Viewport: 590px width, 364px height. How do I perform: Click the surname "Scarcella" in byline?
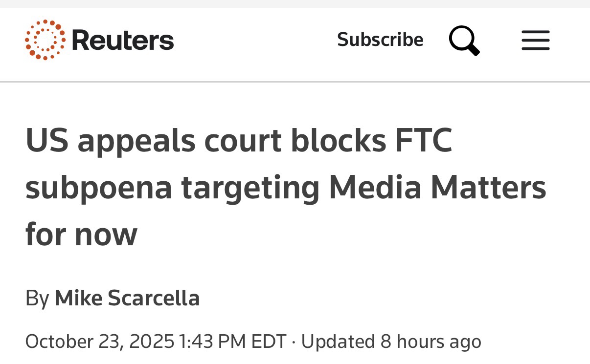pos(154,298)
